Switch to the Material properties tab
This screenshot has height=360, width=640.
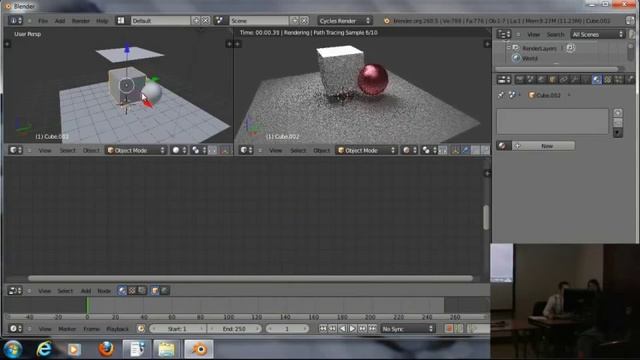click(x=596, y=79)
